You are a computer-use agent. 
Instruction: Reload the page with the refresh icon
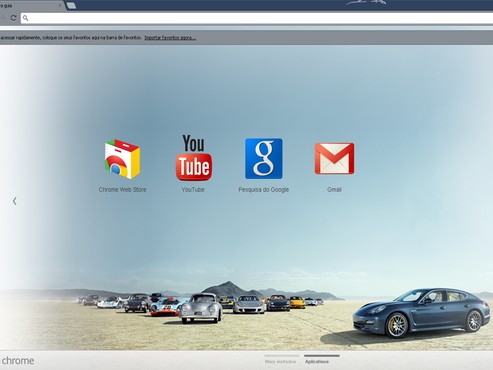(x=13, y=18)
